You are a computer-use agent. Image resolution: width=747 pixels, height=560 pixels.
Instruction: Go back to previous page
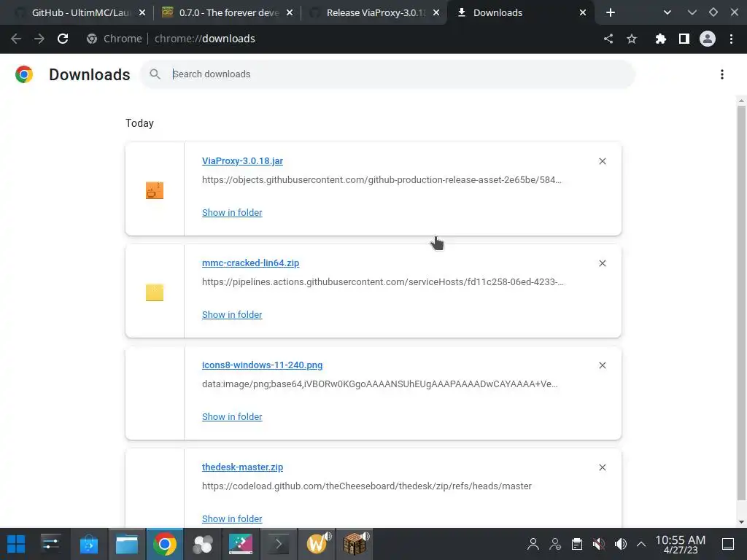[16, 39]
